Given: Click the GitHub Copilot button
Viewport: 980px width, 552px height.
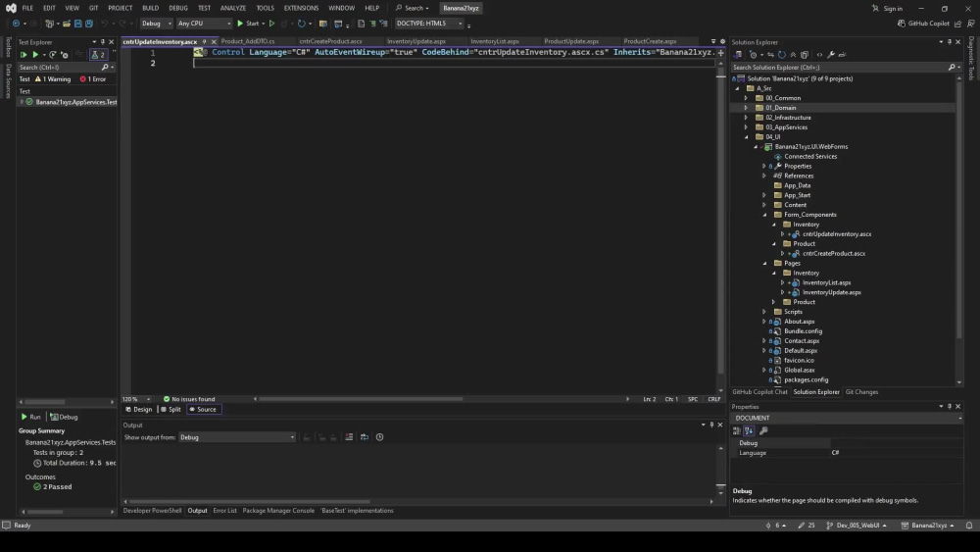Looking at the screenshot, I should point(923,24).
